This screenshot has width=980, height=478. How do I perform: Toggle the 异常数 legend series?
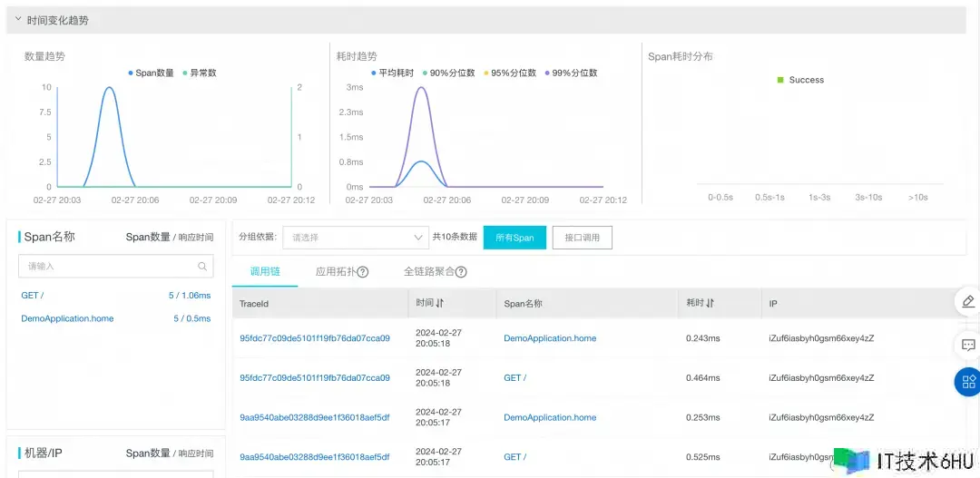(200, 73)
